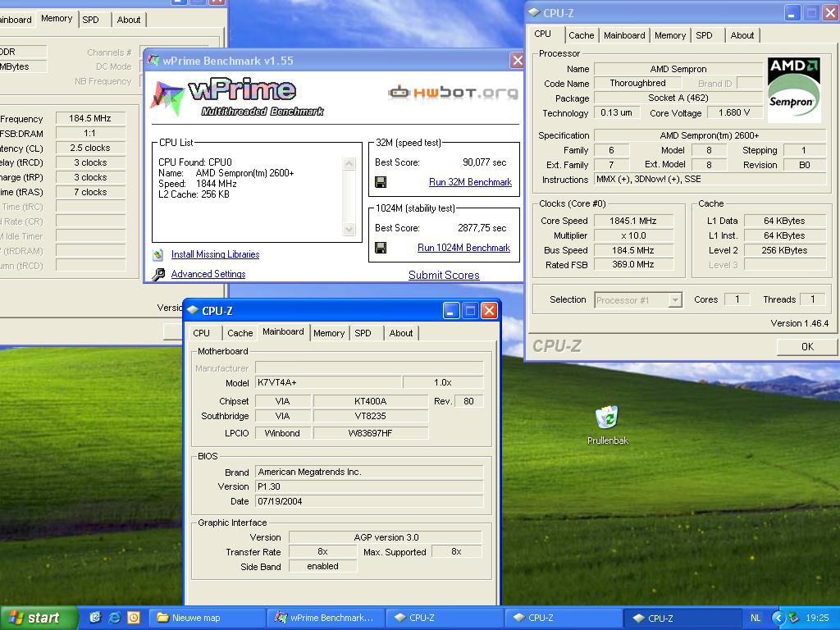Click Run 32M Benchmark link
The image size is (840, 630).
[x=470, y=182]
